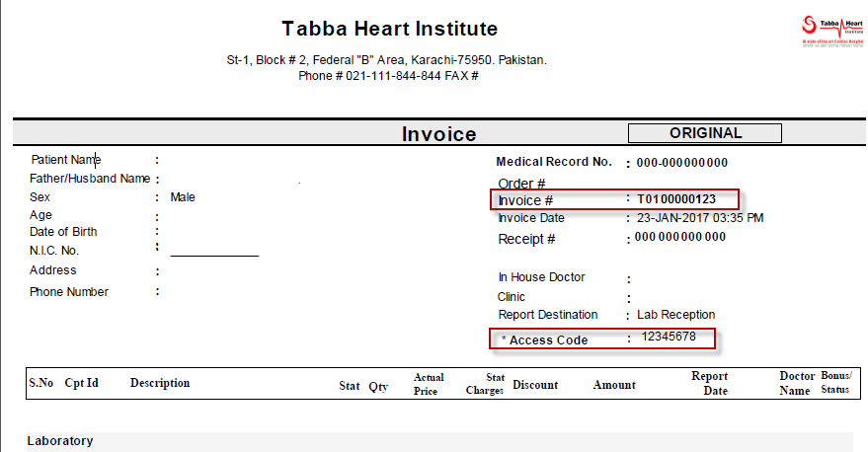The image size is (868, 452).
Task: Click the Invoice number T0100000123
Action: pos(676,199)
